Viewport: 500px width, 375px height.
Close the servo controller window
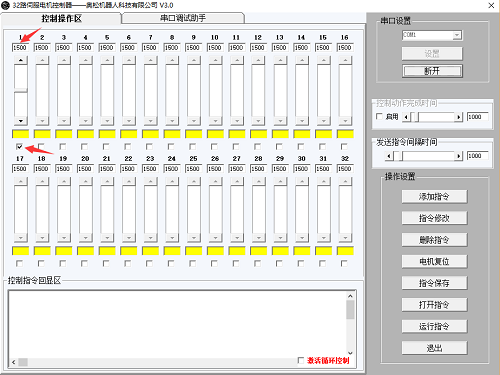(x=491, y=5)
